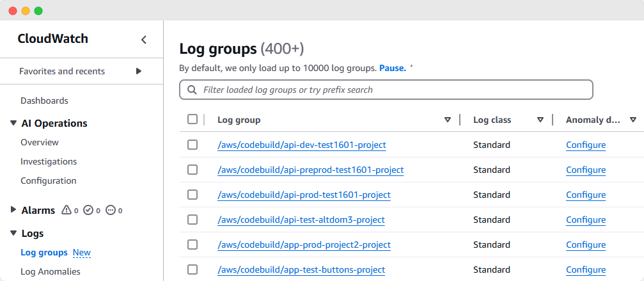Focus the Filter loaded log groups field
The image size is (644, 281).
point(386,90)
